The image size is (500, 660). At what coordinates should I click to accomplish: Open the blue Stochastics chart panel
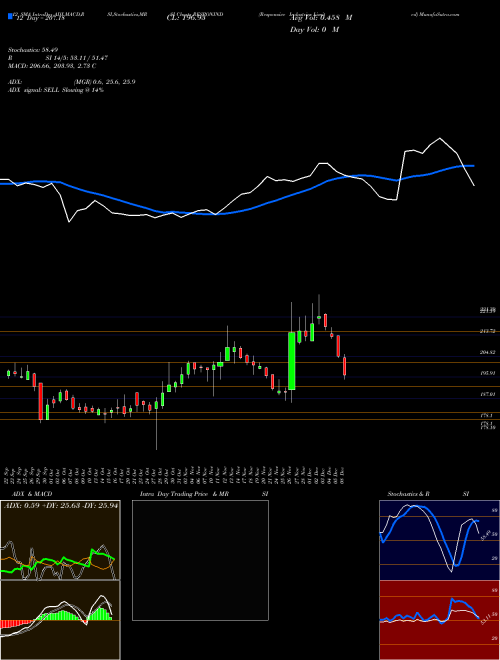pos(439,540)
